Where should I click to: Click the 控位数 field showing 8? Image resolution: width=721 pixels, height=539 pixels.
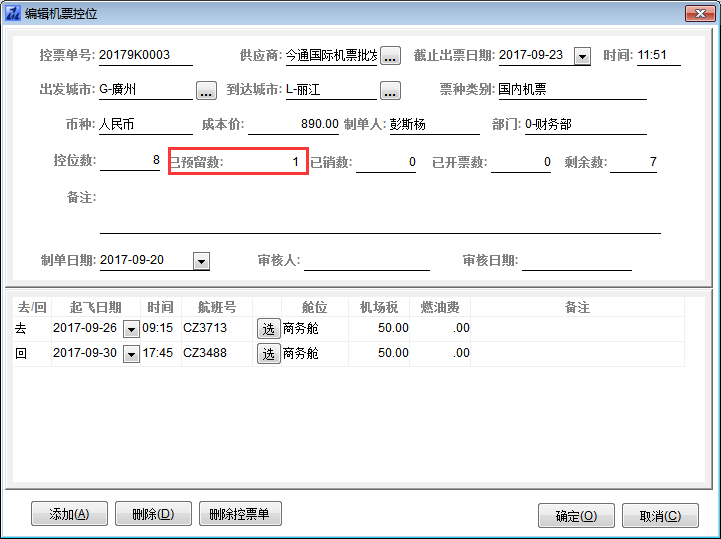130,161
